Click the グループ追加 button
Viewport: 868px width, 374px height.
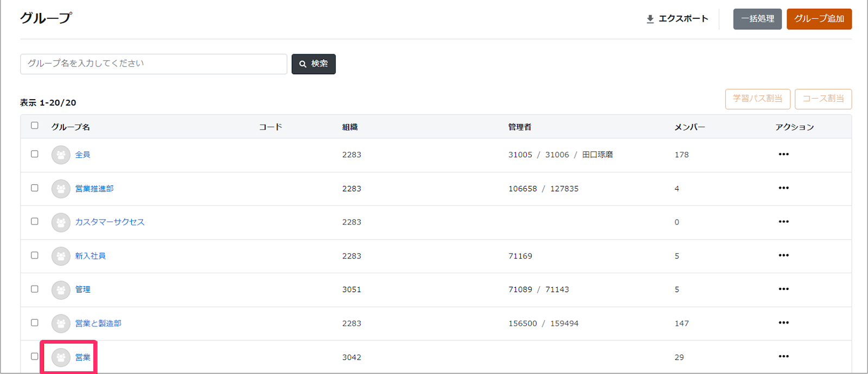coord(819,19)
